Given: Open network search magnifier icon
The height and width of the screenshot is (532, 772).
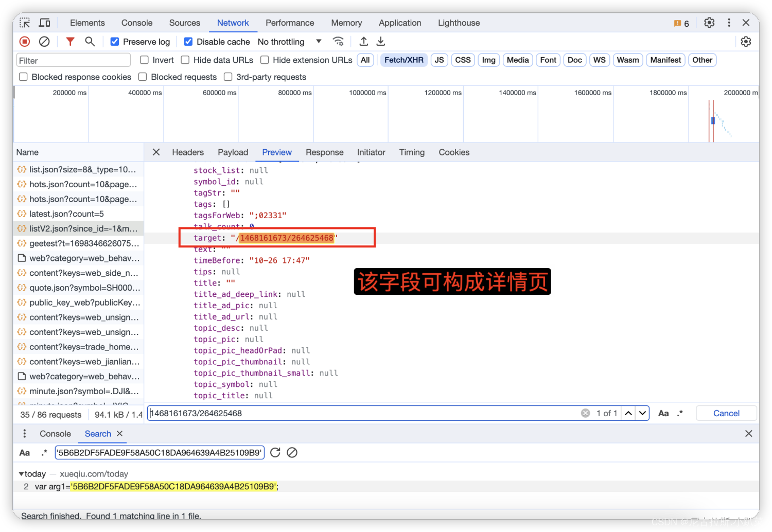Looking at the screenshot, I should tap(90, 42).
